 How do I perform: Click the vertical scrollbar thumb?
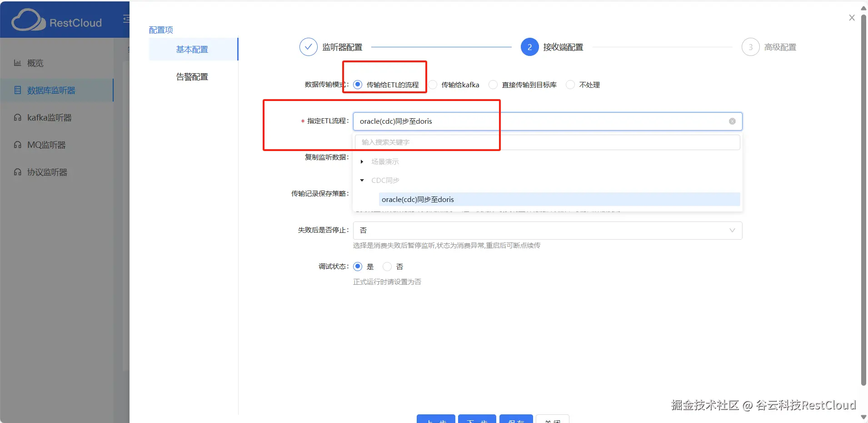coord(863,200)
